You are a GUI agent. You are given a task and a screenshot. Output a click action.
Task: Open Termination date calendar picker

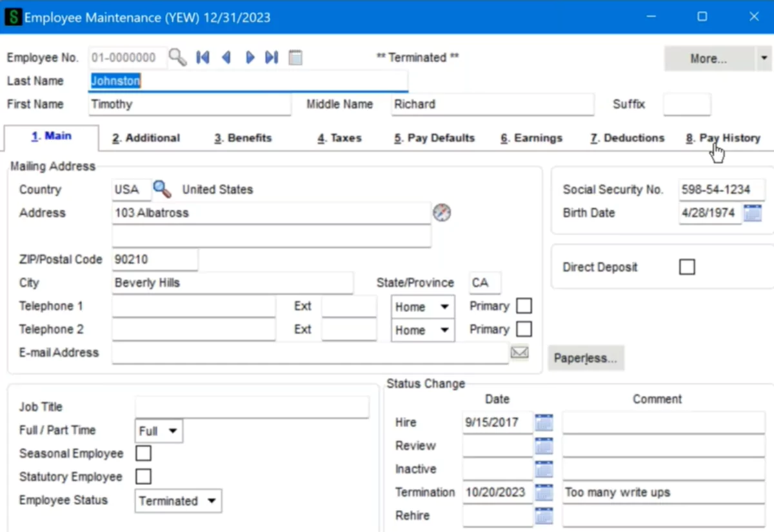click(x=544, y=493)
